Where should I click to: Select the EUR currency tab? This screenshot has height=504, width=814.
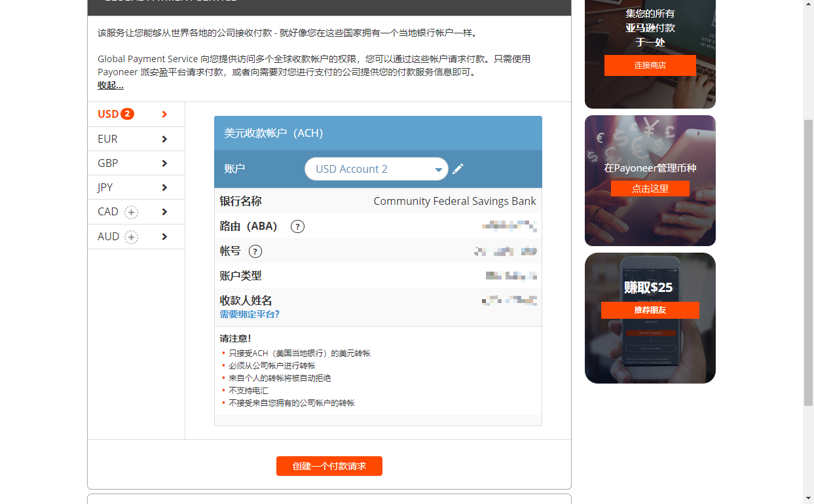click(136, 139)
